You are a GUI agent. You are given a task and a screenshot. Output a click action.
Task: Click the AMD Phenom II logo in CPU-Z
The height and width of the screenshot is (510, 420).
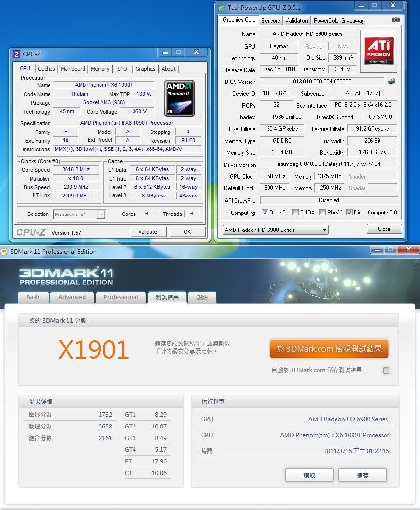[179, 98]
